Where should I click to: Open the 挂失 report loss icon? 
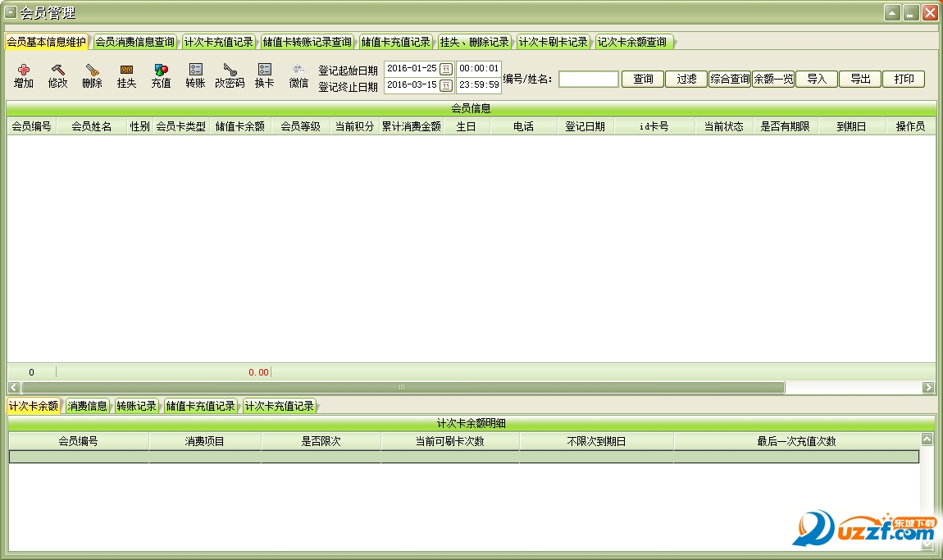(126, 70)
